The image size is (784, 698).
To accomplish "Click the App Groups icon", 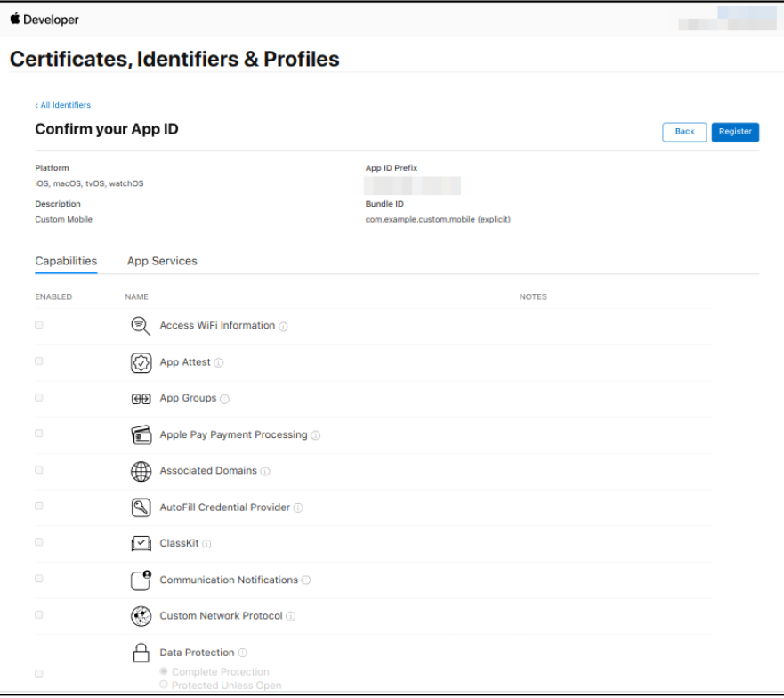I will tap(141, 399).
